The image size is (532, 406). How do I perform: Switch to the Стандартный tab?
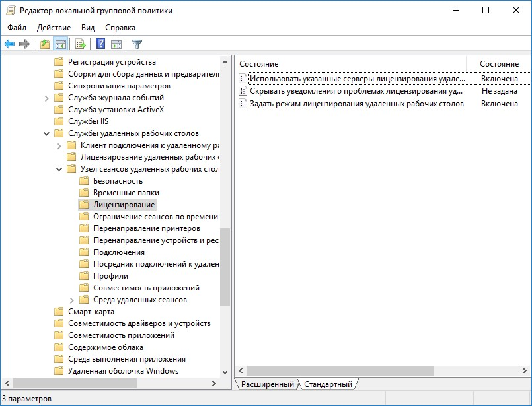click(x=328, y=384)
